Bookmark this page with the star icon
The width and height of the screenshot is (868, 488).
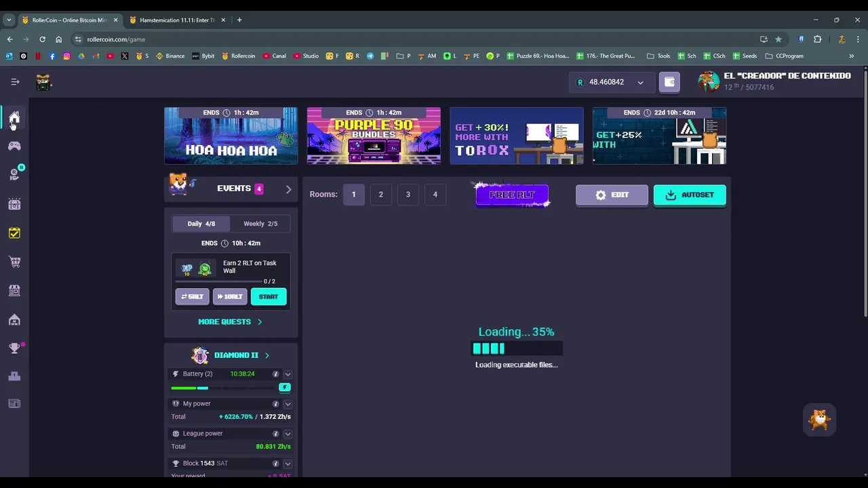click(778, 39)
